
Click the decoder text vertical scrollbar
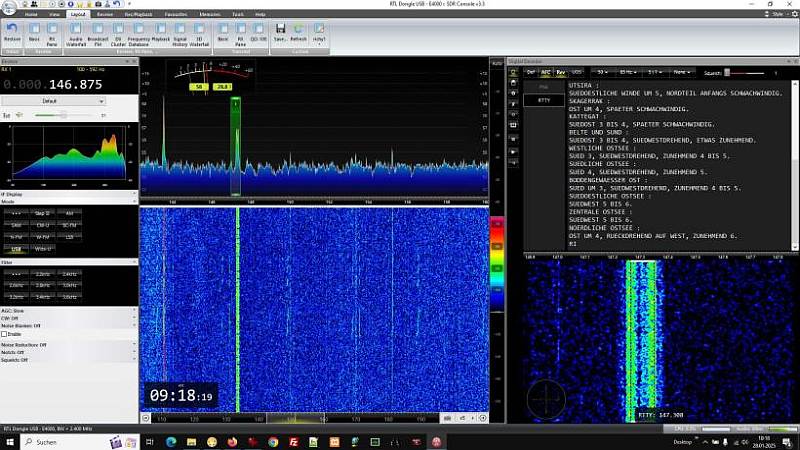click(795, 165)
